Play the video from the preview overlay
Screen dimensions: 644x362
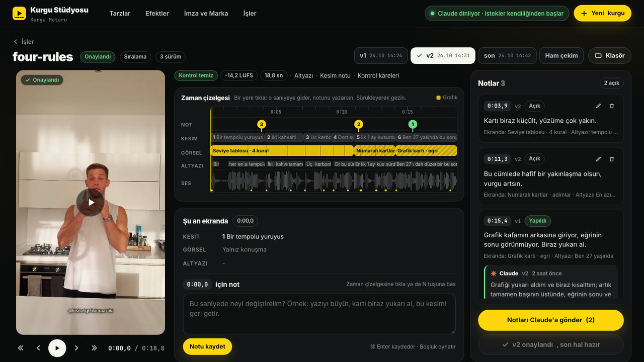coord(91,202)
